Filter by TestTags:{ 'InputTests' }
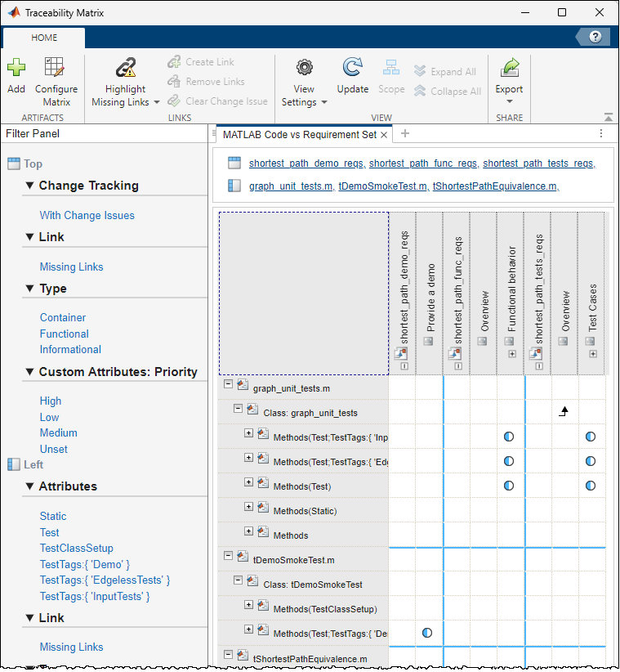620x672 pixels. click(95, 597)
